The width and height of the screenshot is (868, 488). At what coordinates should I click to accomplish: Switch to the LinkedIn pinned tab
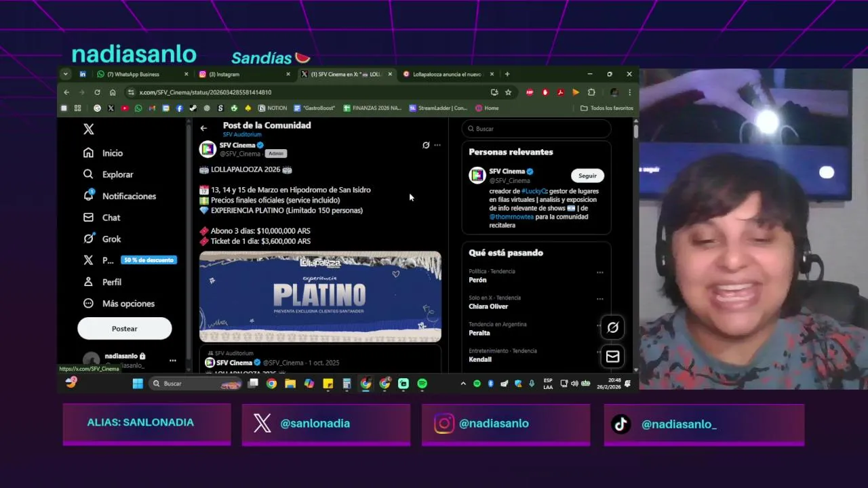tap(83, 74)
